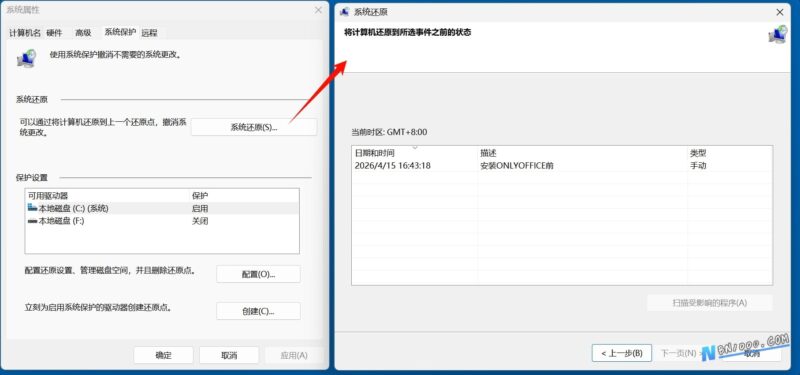The image size is (800, 375).
Task: Click the 当前时区: GMT+8:00 label
Action: tap(389, 132)
